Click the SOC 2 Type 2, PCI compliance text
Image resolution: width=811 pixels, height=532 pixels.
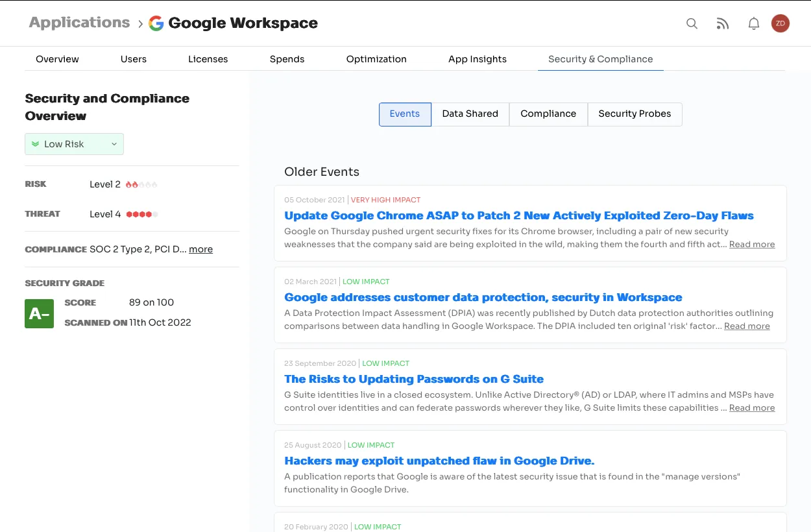[x=138, y=249]
